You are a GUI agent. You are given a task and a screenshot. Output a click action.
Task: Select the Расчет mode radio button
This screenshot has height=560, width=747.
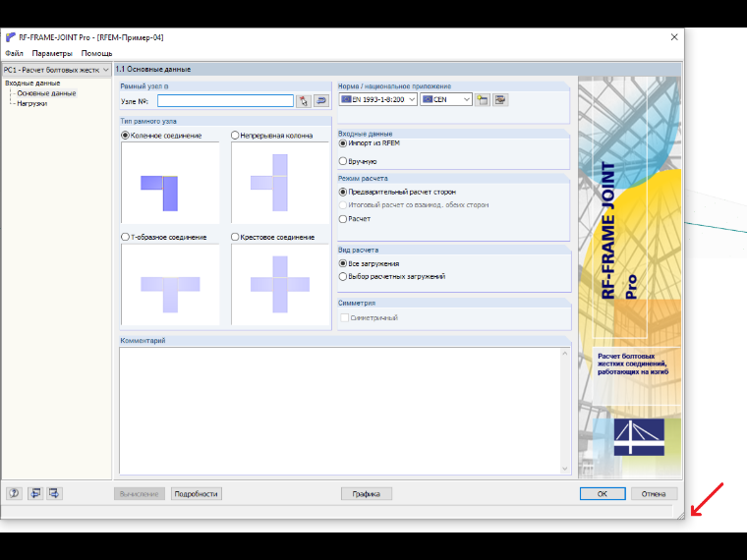(x=342, y=218)
